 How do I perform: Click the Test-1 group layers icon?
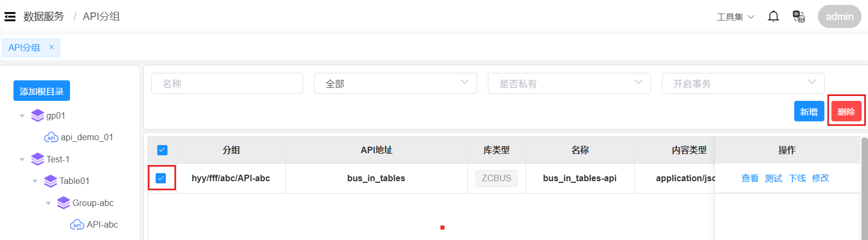pos(38,159)
